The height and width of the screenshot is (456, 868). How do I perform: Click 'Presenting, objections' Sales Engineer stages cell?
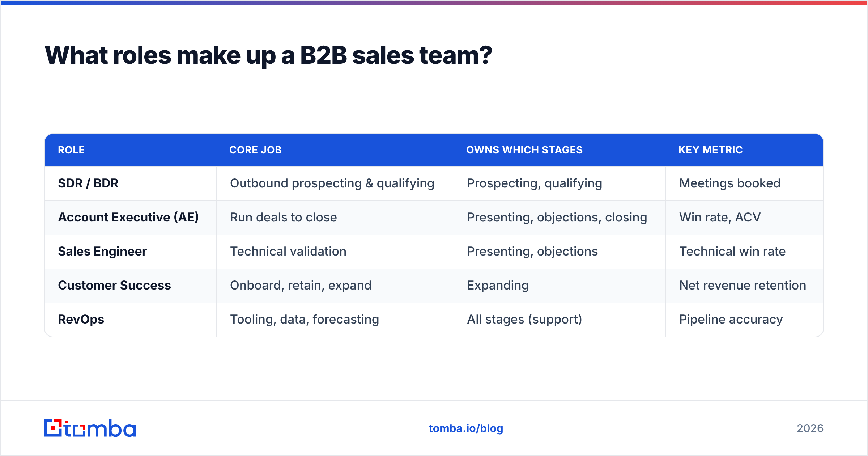tap(560, 252)
